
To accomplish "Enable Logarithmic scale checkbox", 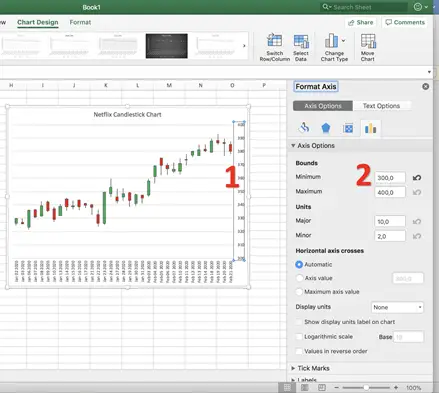I will coord(299,337).
